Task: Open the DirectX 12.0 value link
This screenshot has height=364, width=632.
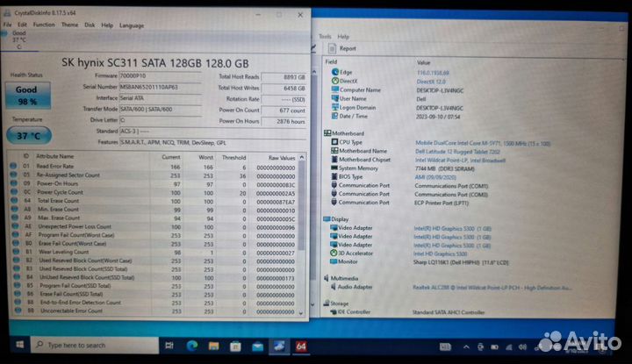Action: click(x=431, y=82)
